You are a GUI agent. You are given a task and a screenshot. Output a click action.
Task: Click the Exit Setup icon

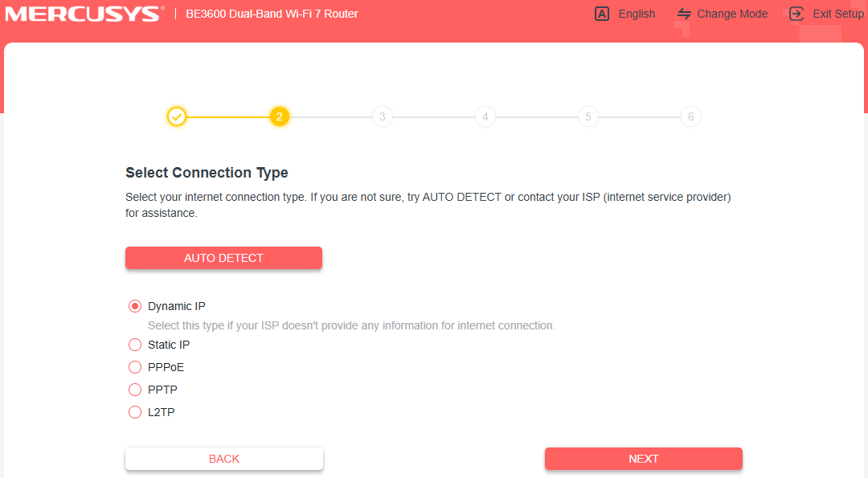click(796, 14)
